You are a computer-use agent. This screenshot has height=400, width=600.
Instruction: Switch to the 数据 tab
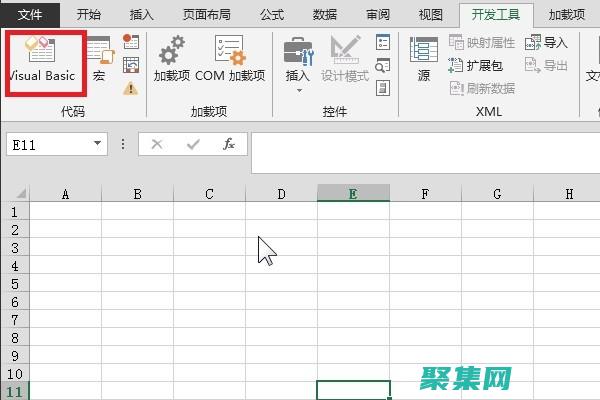pyautogui.click(x=325, y=15)
